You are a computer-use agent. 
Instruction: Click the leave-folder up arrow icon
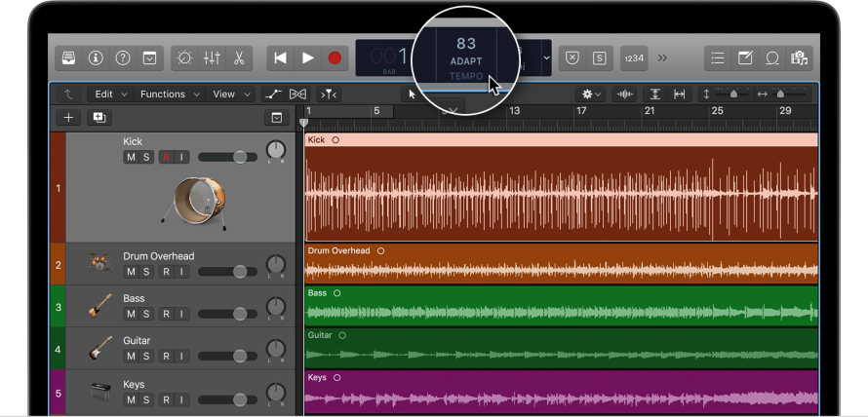[68, 95]
